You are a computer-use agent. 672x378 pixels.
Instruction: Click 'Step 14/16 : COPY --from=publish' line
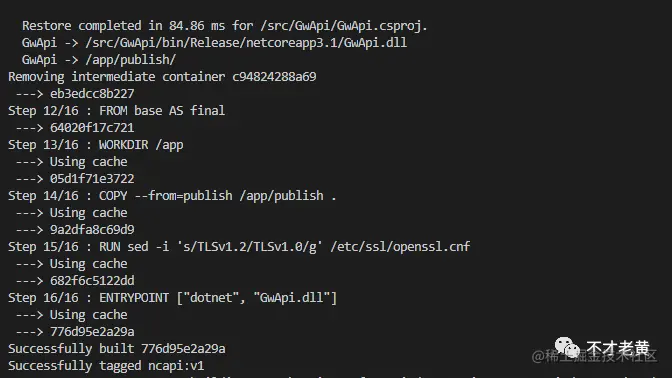click(172, 196)
